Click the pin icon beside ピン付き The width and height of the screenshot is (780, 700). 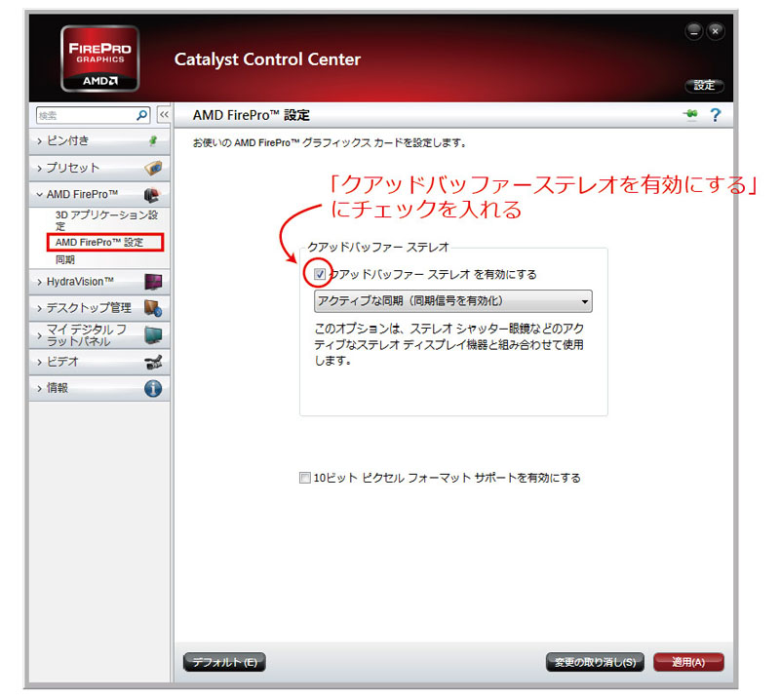(153, 140)
